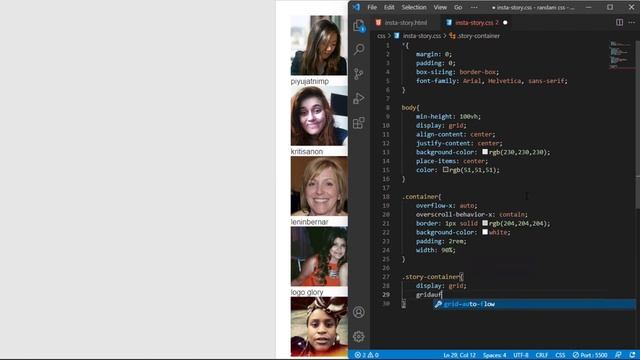Screen dimensions: 640x360
Task: Click Ln 29, Col 12 in status bar
Action: click(459, 355)
